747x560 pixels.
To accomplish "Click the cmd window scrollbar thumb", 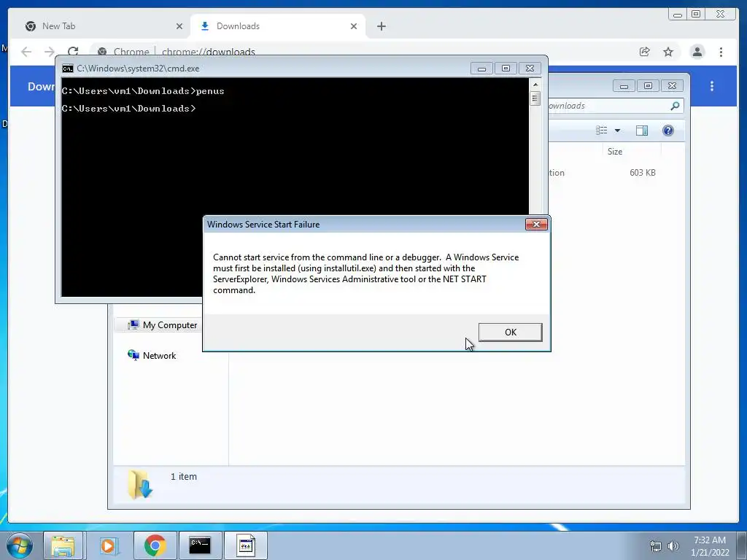I will pos(535,98).
